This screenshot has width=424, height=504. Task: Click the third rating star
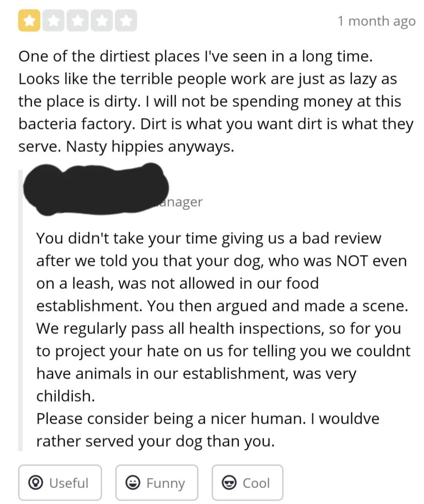[78, 22]
